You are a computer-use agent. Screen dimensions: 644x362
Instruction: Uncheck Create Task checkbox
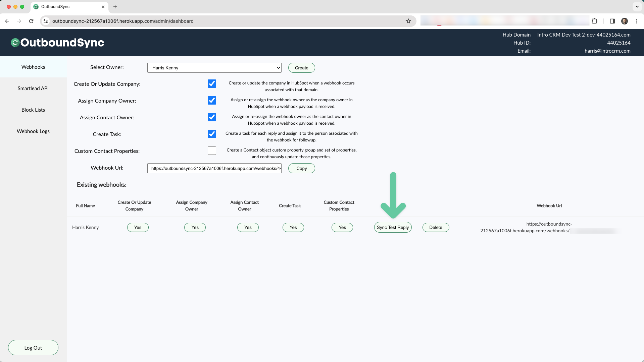(212, 134)
